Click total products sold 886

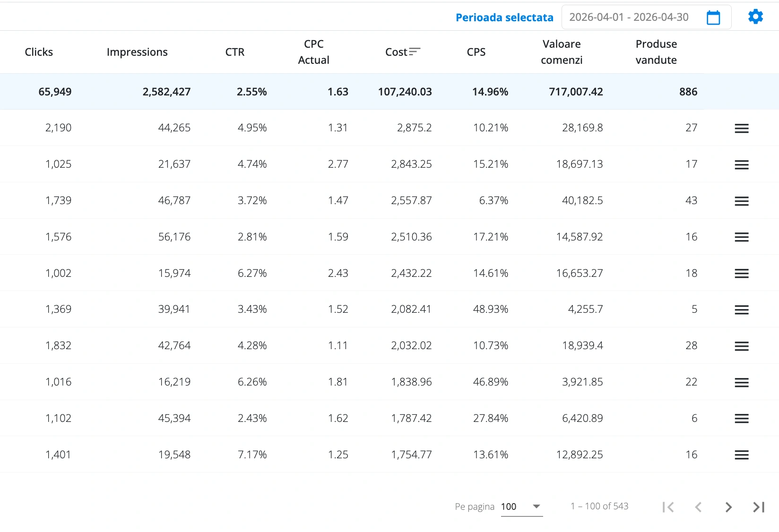click(x=688, y=92)
